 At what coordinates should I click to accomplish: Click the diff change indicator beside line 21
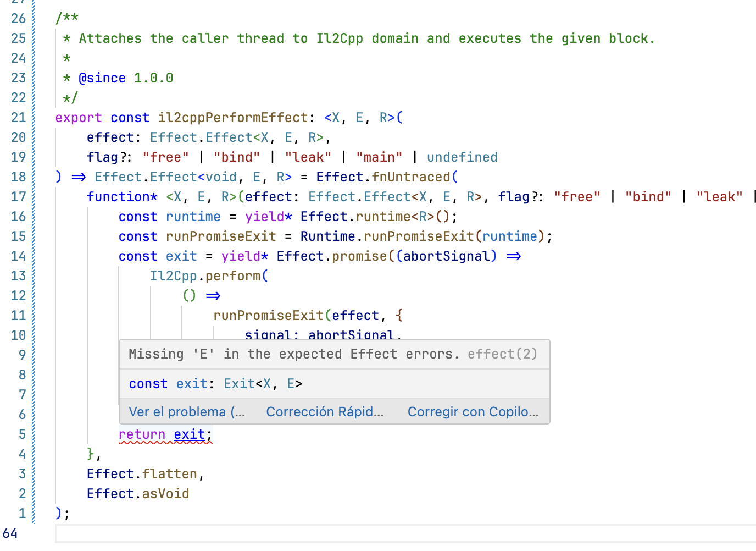(34, 117)
